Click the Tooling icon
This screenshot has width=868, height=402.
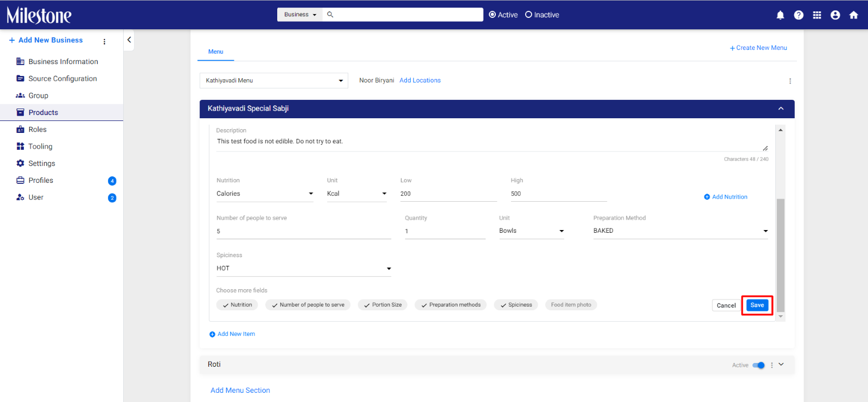[x=20, y=146]
